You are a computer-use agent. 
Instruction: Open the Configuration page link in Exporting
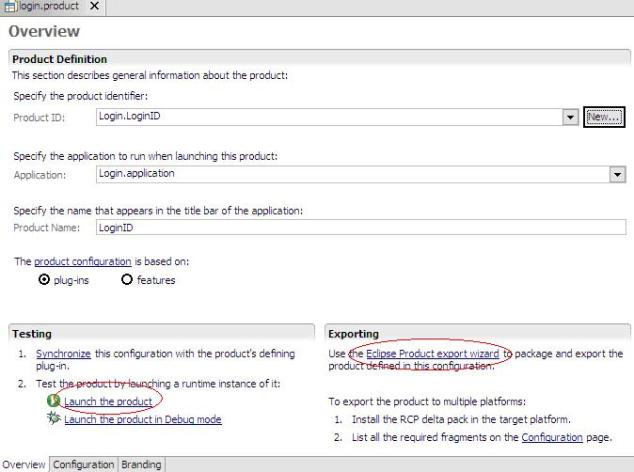[x=552, y=437]
